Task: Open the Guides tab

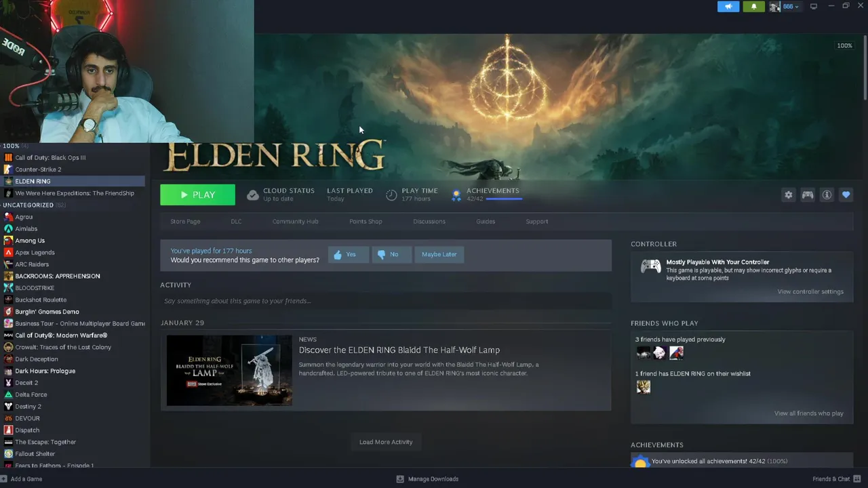Action: [x=486, y=222]
